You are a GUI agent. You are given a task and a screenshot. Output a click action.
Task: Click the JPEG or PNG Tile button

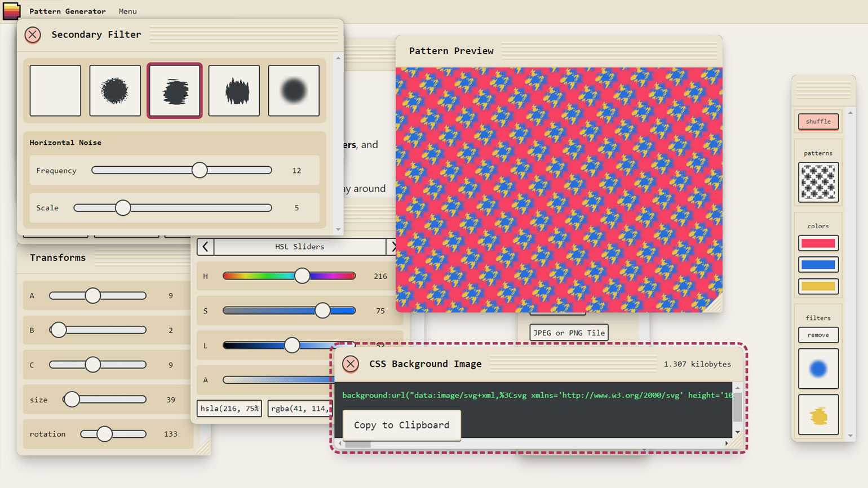pyautogui.click(x=569, y=332)
